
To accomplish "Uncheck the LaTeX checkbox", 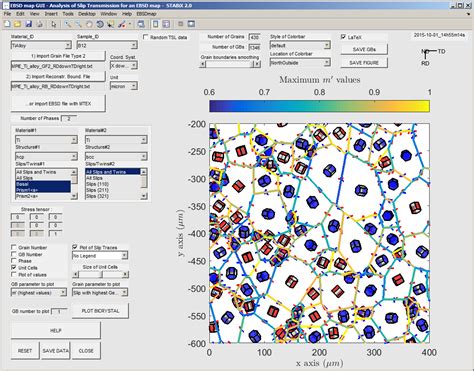I will (x=343, y=37).
